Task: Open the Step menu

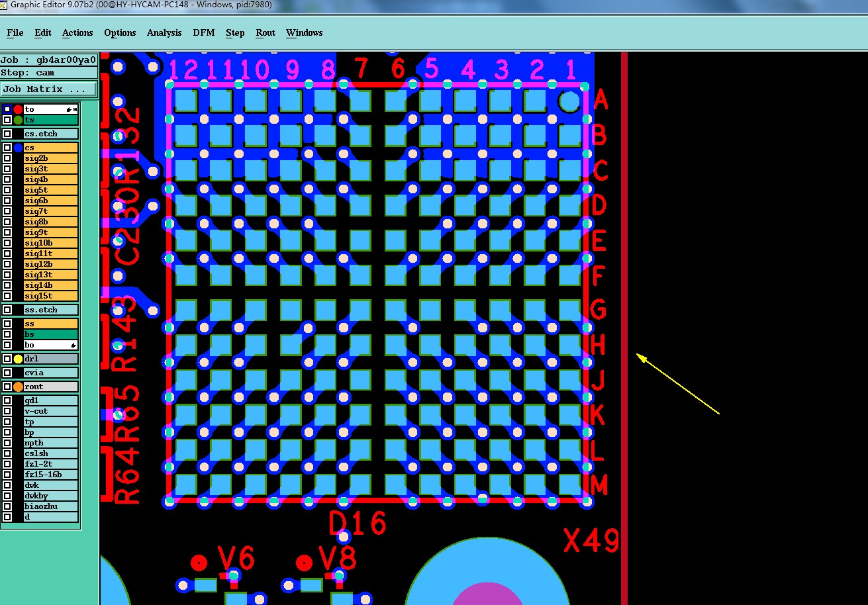Action: click(x=235, y=32)
